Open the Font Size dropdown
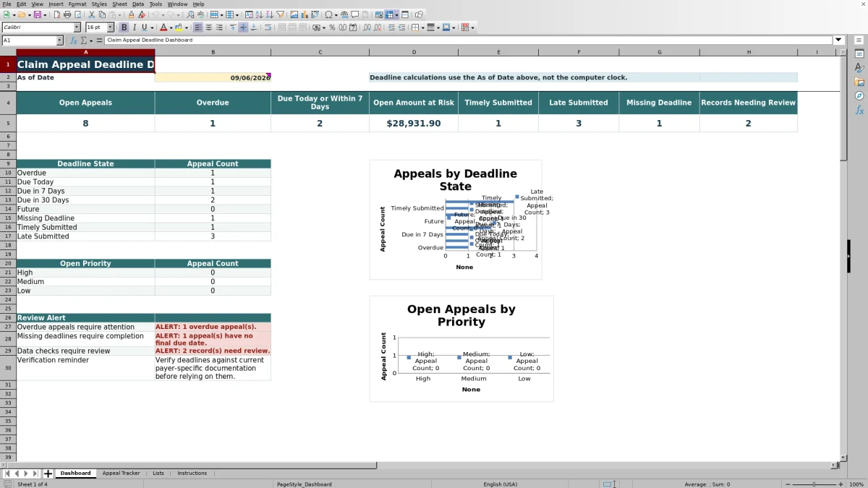The image size is (868, 488). [x=111, y=27]
